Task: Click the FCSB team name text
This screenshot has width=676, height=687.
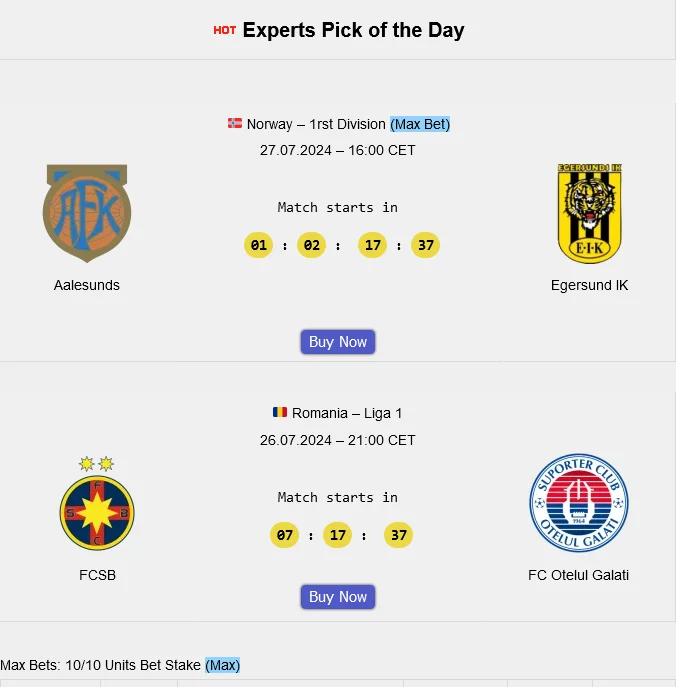Action: click(97, 575)
